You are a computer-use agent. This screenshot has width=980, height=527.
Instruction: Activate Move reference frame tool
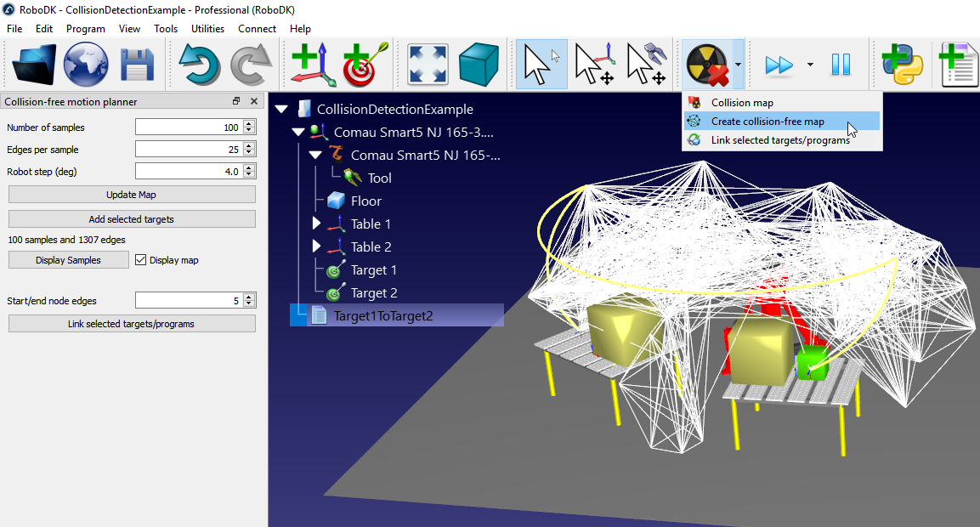593,65
